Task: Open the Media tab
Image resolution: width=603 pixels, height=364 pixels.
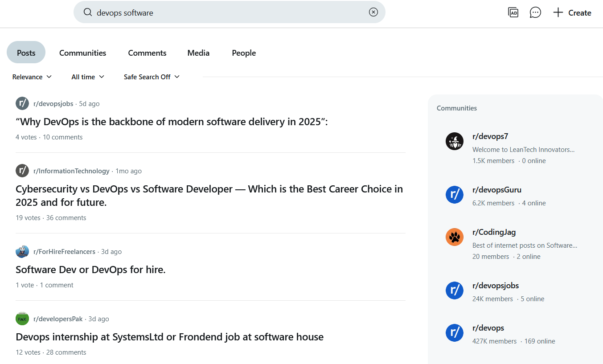Action: pyautogui.click(x=198, y=53)
